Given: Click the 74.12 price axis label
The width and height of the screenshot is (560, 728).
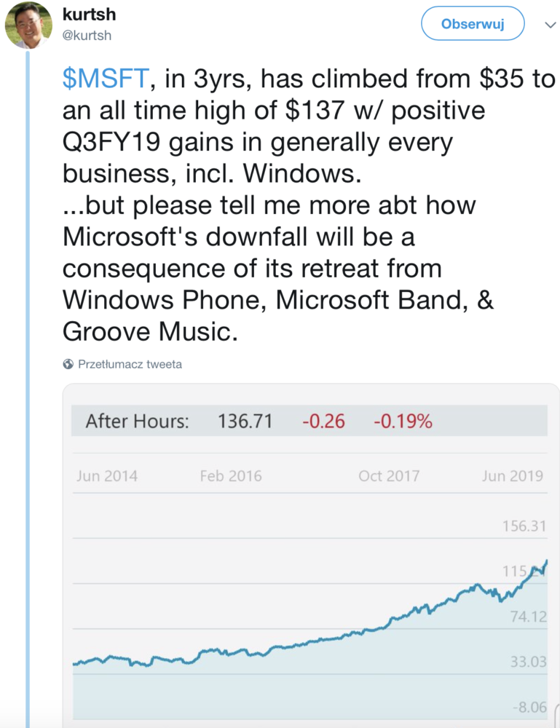Looking at the screenshot, I should point(529,617).
